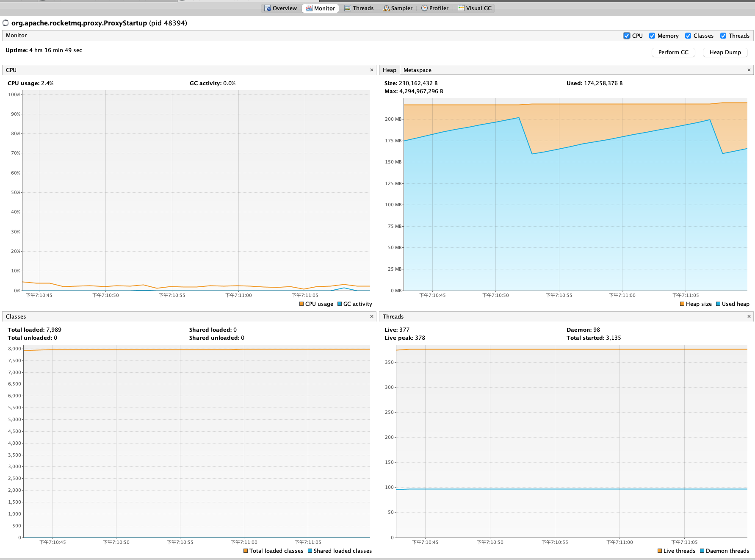Click the 'Total started: 3,135' text

(594, 338)
